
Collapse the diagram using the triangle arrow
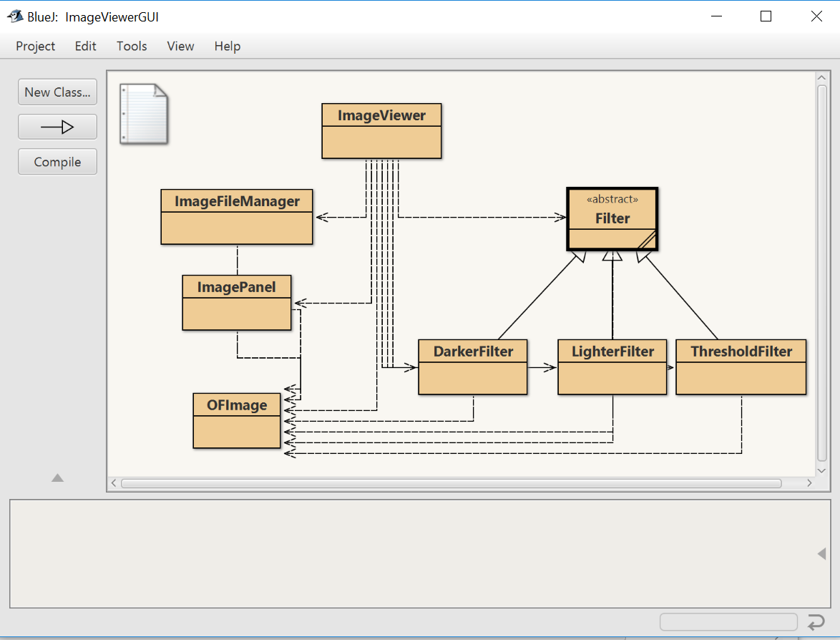tap(57, 478)
